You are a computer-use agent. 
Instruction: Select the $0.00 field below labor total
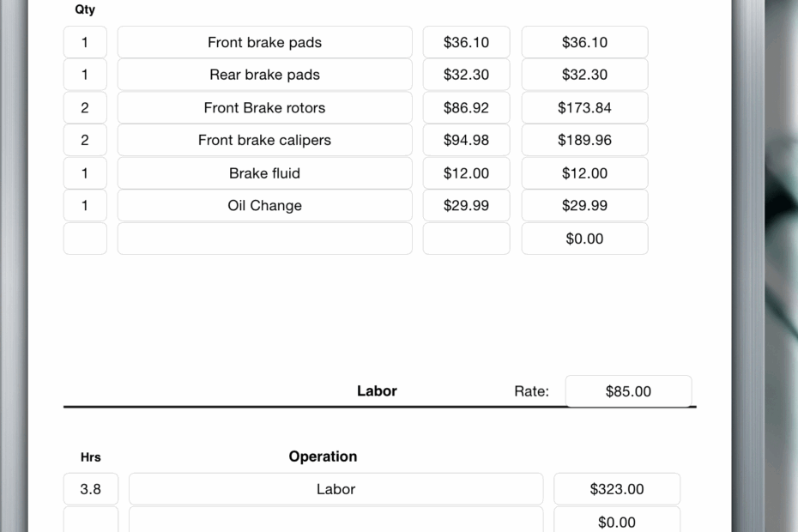click(617, 521)
